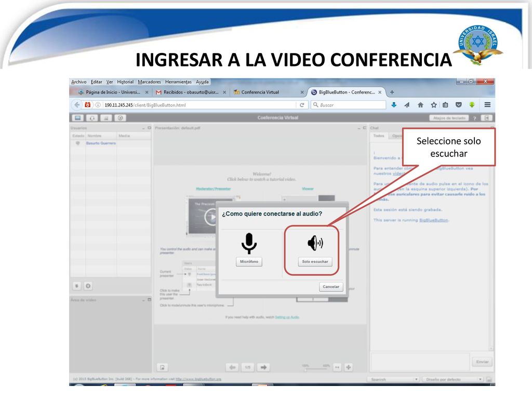The width and height of the screenshot is (532, 399).
Task: Click the speaker listen-only icon
Action: 315,243
